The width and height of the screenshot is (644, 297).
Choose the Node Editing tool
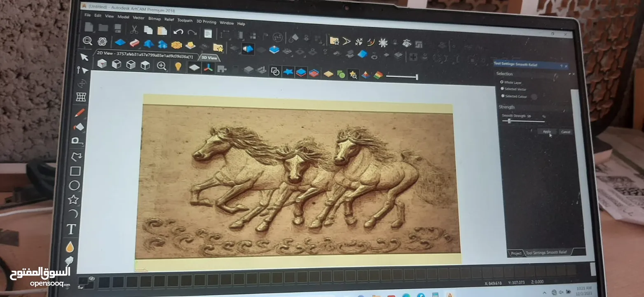click(x=83, y=70)
